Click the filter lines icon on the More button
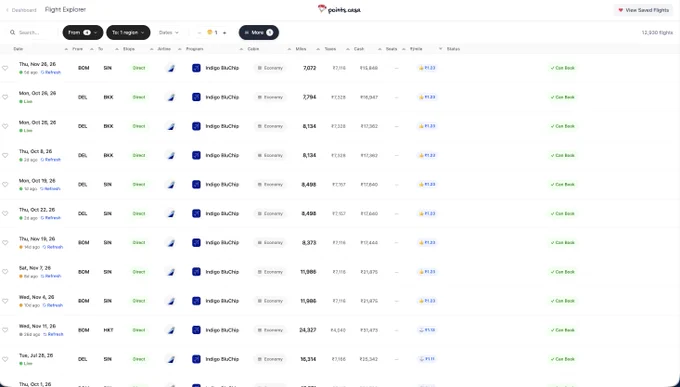Screen dimensions: 680x387 click(x=247, y=33)
